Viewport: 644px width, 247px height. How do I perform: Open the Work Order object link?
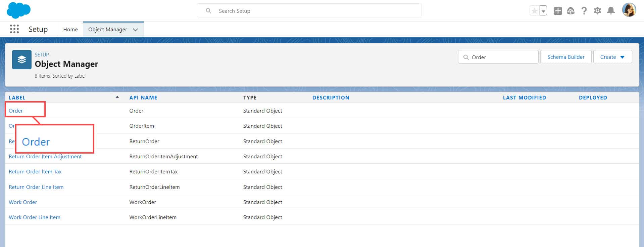coord(23,202)
